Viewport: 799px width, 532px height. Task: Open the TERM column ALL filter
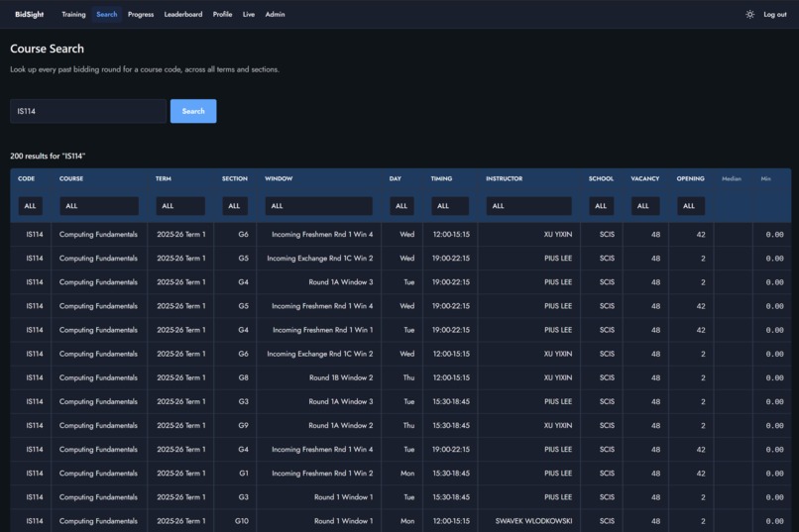click(180, 206)
